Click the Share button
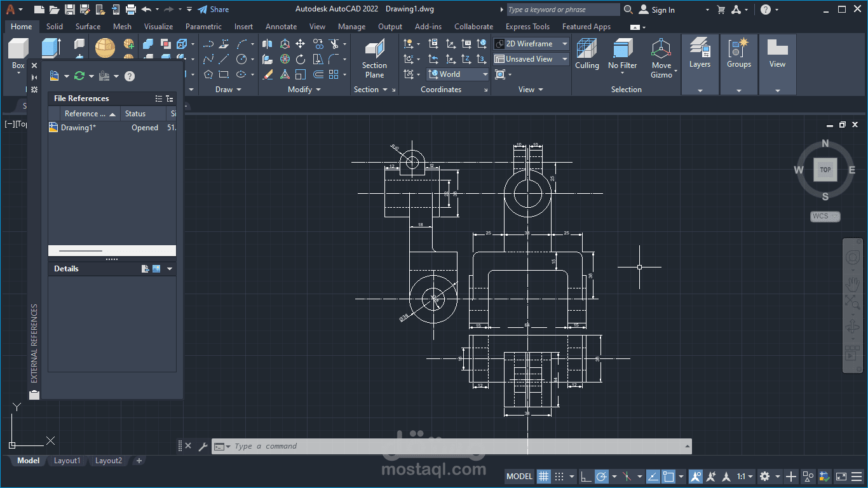The height and width of the screenshot is (488, 868). [213, 10]
